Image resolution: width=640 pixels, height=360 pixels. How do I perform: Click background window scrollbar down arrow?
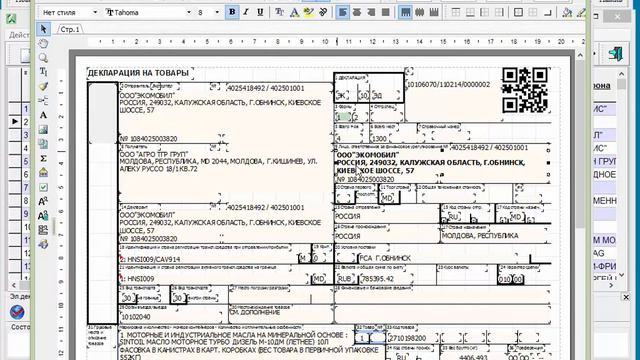coord(621,275)
